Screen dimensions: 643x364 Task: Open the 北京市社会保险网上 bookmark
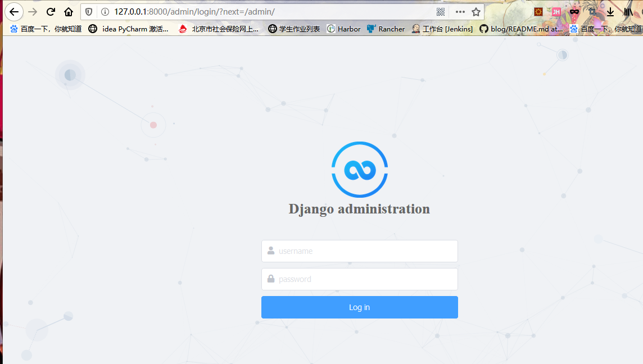point(219,29)
